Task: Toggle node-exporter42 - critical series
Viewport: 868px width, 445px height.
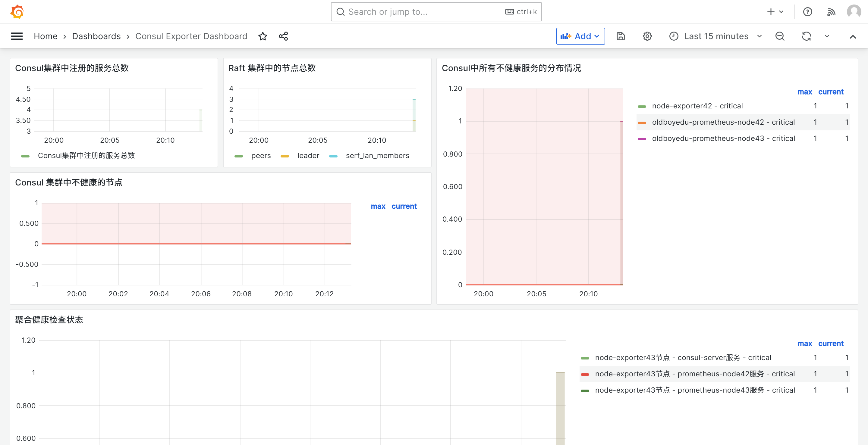Action: (x=697, y=106)
